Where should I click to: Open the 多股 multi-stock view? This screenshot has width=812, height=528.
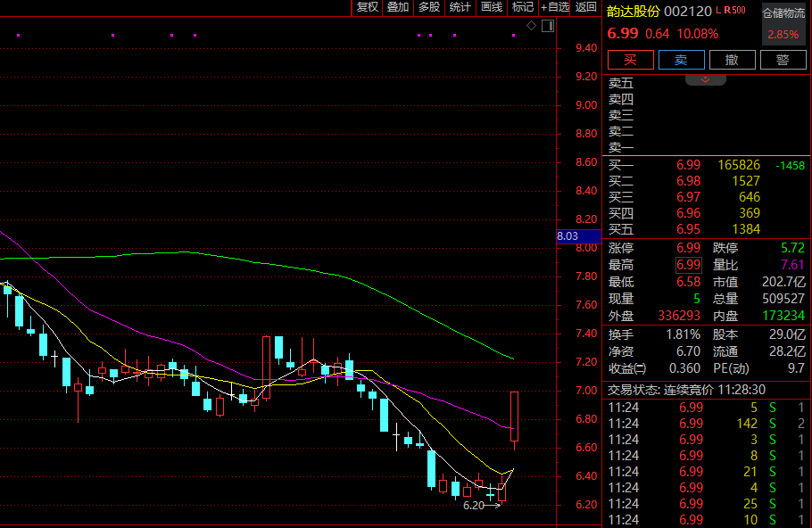pos(429,7)
